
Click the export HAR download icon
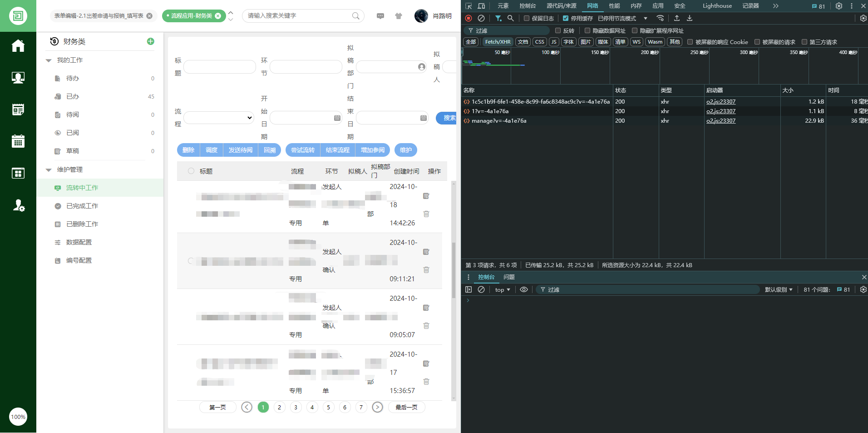point(690,18)
